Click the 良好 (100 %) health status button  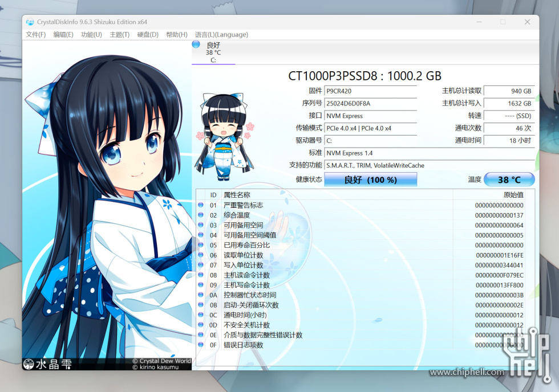click(x=370, y=179)
